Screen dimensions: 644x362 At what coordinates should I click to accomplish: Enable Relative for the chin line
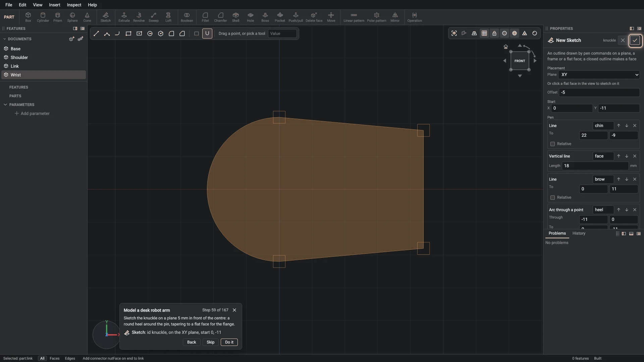point(553,144)
